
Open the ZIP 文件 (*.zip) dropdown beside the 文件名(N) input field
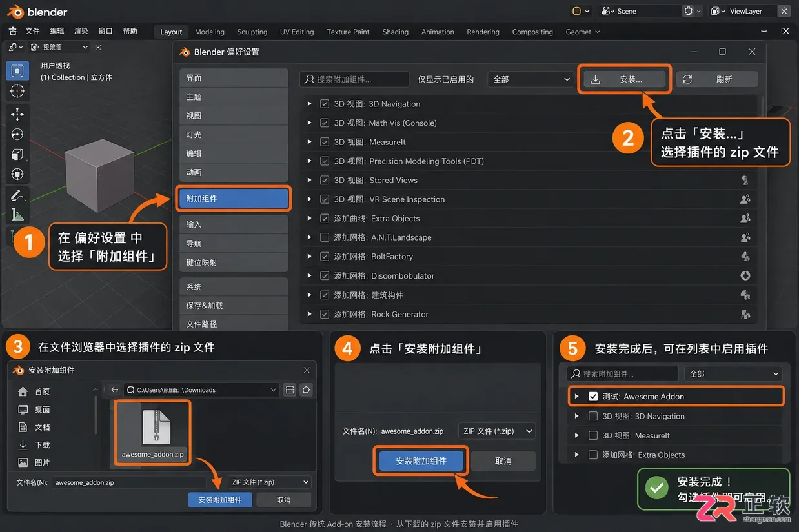[270, 482]
